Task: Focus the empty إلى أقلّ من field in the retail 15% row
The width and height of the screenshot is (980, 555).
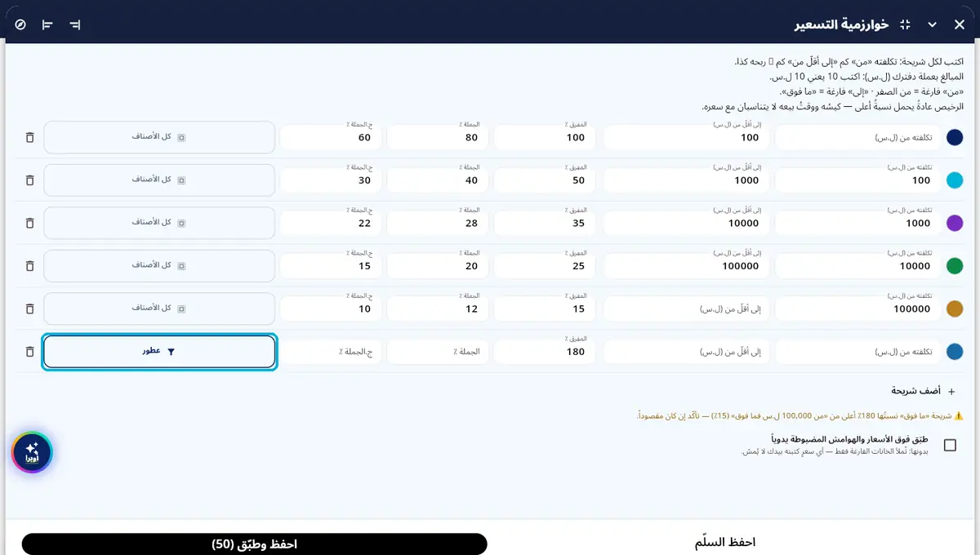Action: click(684, 309)
